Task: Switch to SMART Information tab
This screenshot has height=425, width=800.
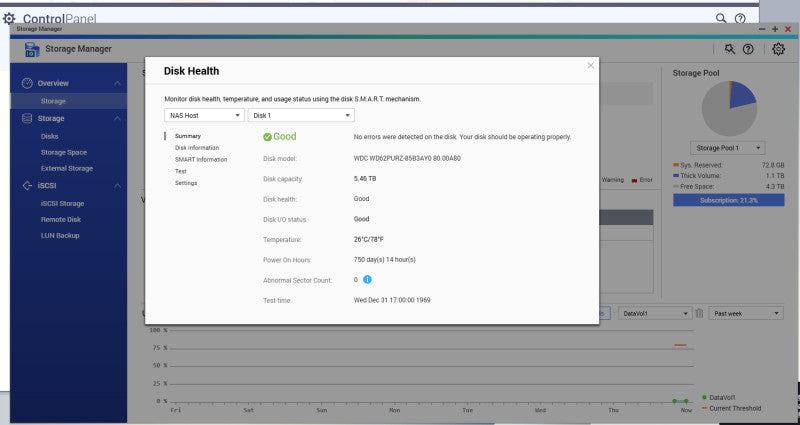Action: [x=201, y=160]
